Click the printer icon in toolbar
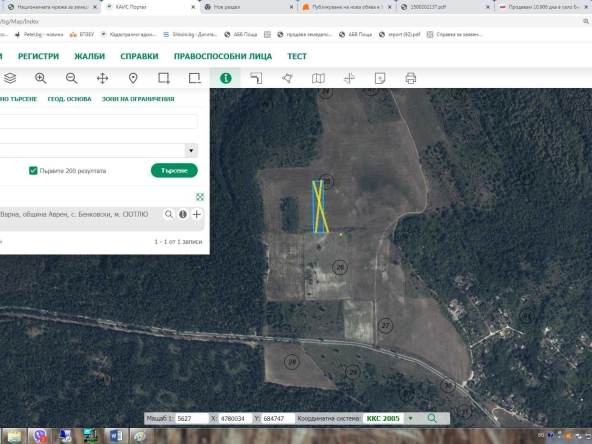Image resolution: width=592 pixels, height=444 pixels. (411, 78)
